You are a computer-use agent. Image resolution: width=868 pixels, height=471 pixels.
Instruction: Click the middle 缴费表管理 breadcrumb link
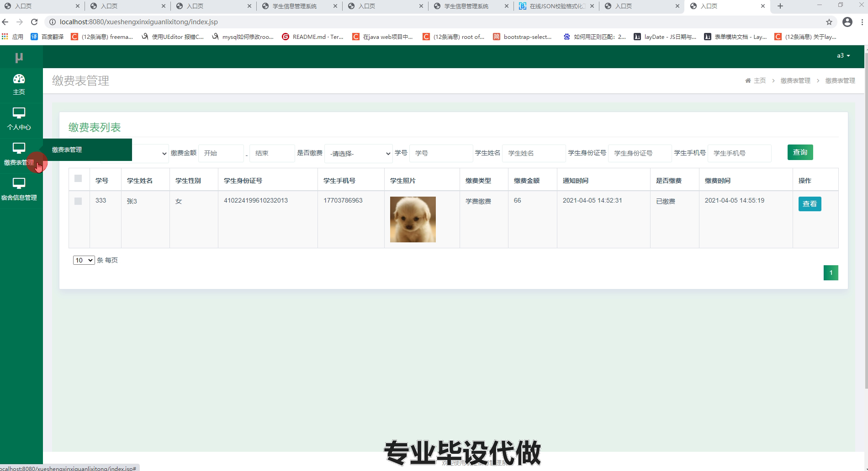click(795, 80)
